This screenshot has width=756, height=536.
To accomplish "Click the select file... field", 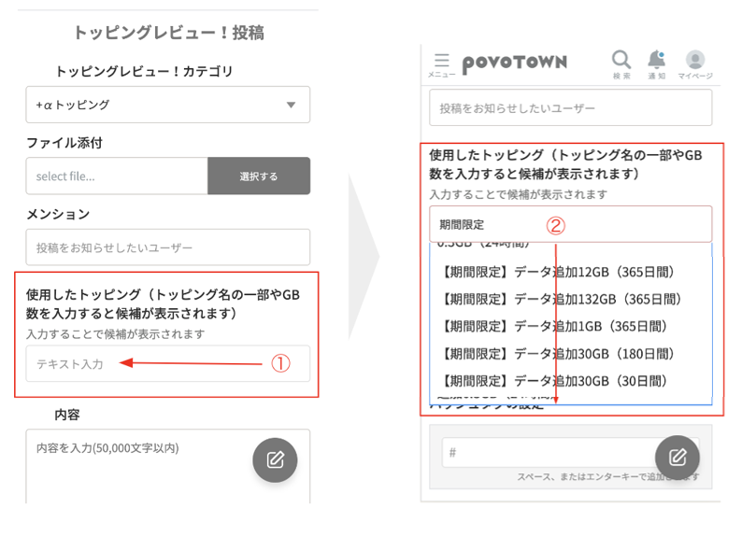I will [x=116, y=176].
